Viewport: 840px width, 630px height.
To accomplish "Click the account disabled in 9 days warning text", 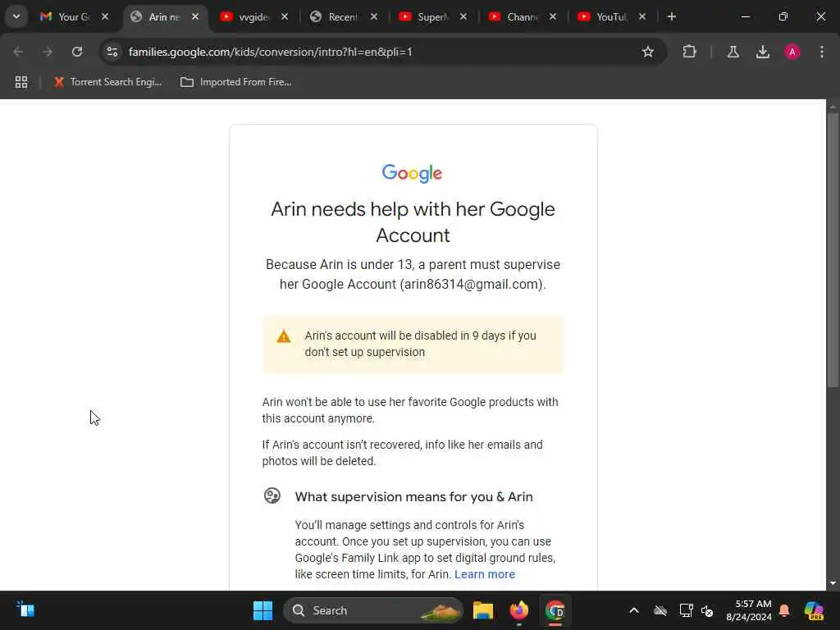I will (420, 344).
